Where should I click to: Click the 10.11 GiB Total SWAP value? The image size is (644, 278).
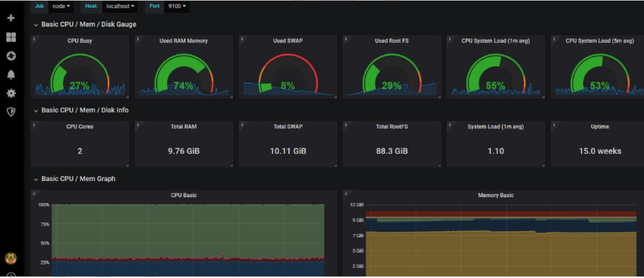tap(288, 151)
